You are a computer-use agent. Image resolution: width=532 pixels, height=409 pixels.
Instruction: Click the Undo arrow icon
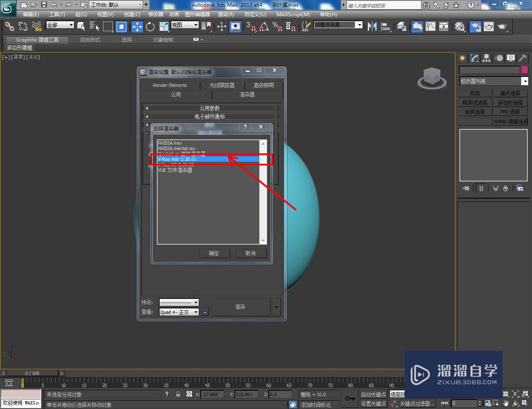point(54,5)
